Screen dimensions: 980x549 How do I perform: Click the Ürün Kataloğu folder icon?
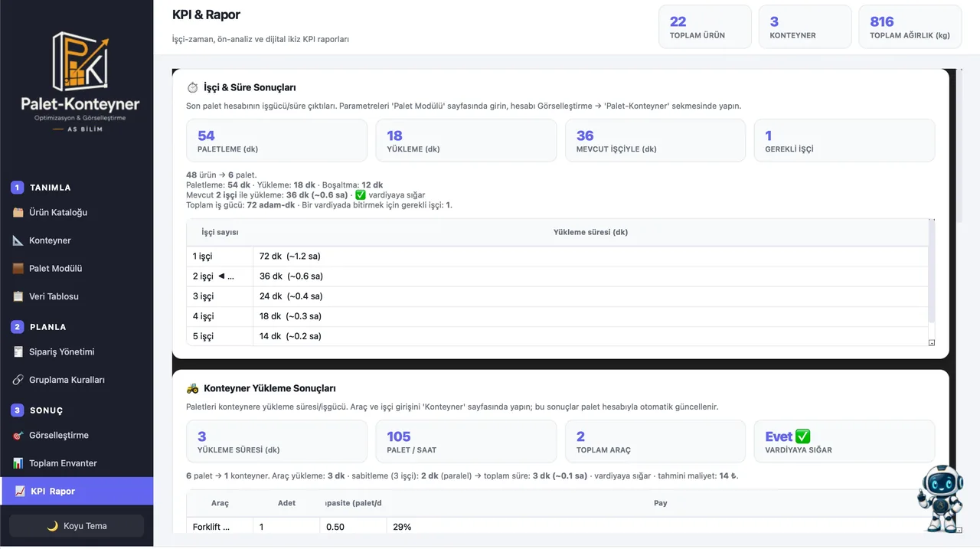coord(18,212)
